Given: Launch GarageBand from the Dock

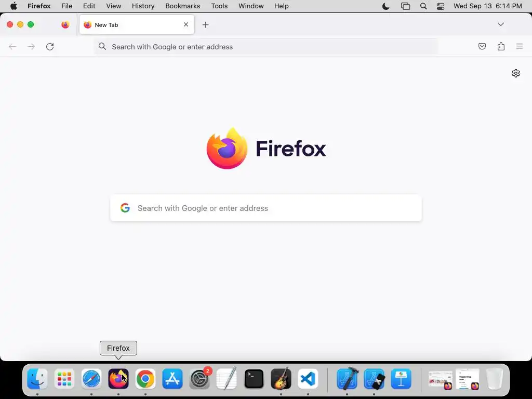Looking at the screenshot, I should (x=281, y=379).
